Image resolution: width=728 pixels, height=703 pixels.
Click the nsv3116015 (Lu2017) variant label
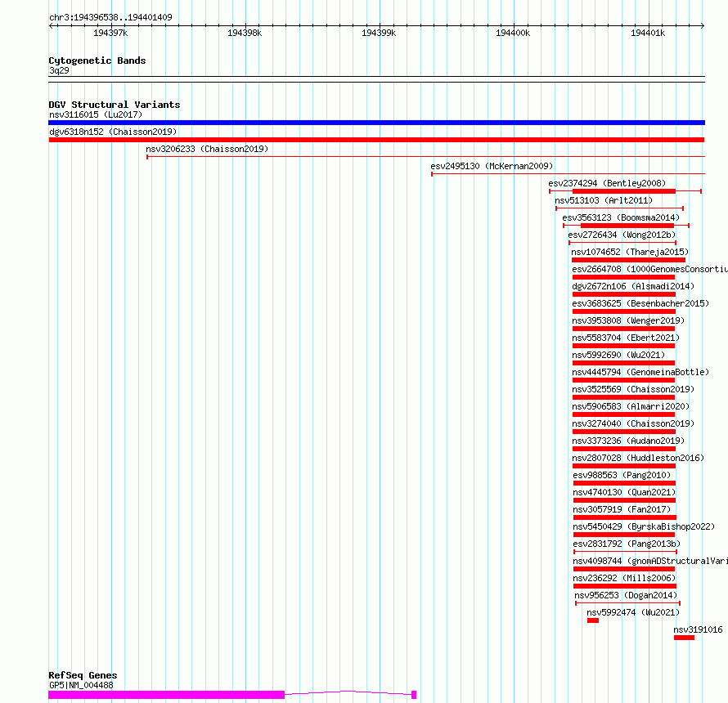[x=96, y=114]
